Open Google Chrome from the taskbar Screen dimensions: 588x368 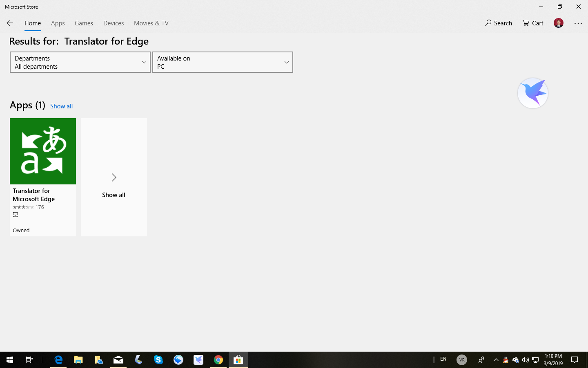click(218, 360)
